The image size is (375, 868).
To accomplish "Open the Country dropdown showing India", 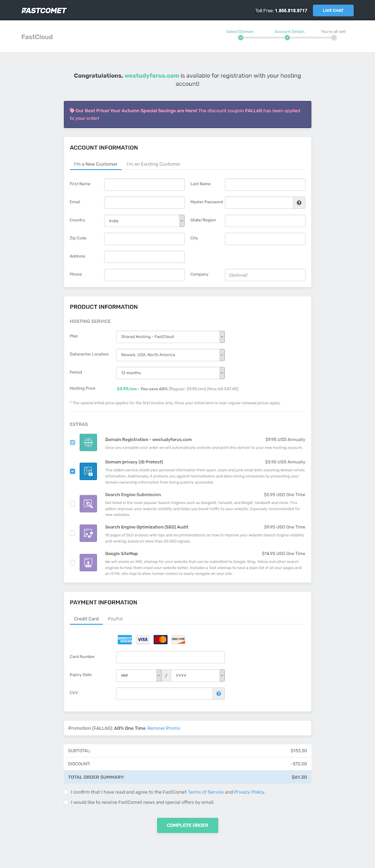I will [145, 221].
